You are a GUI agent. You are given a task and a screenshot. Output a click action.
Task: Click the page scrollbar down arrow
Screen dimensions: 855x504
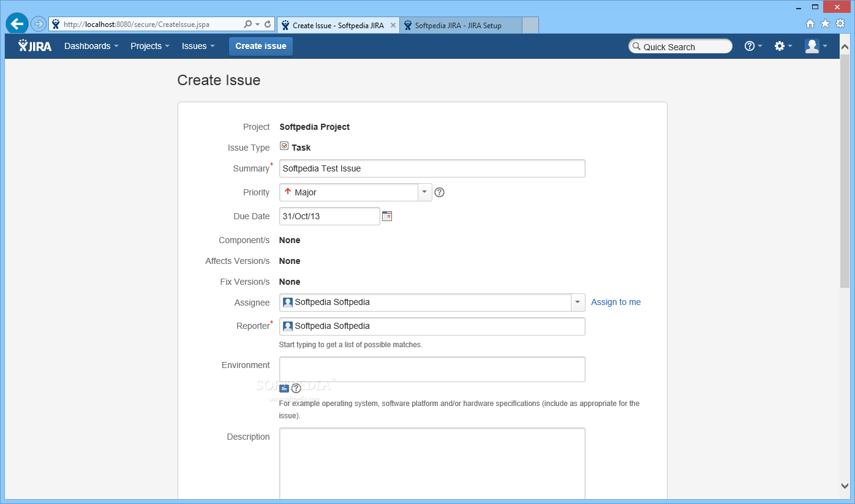pos(845,486)
